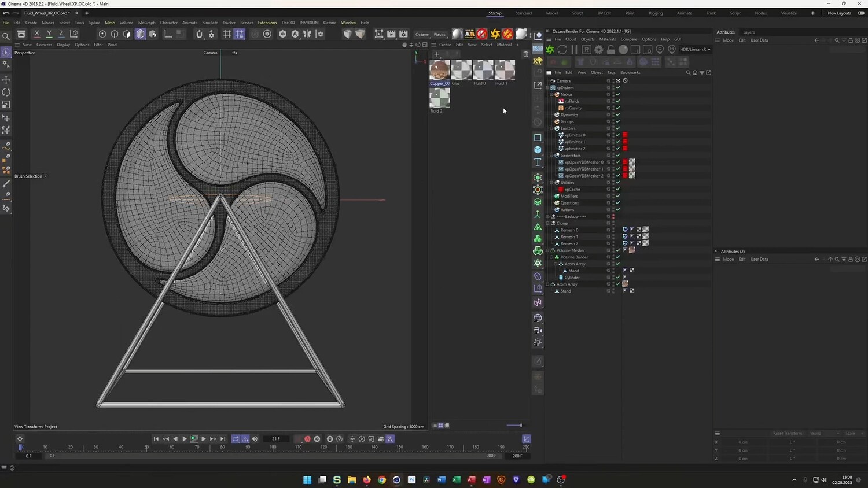Toggle X axis lock

pyautogui.click(x=37, y=34)
